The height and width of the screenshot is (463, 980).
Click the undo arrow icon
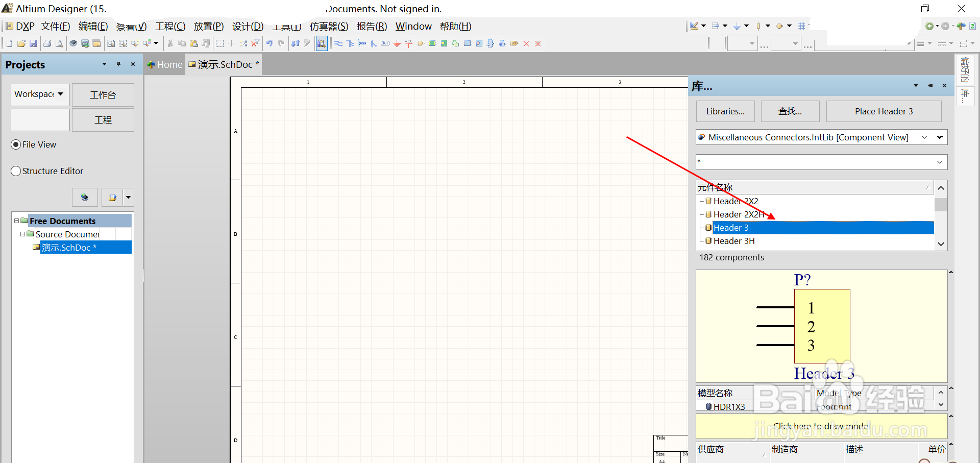coord(269,43)
